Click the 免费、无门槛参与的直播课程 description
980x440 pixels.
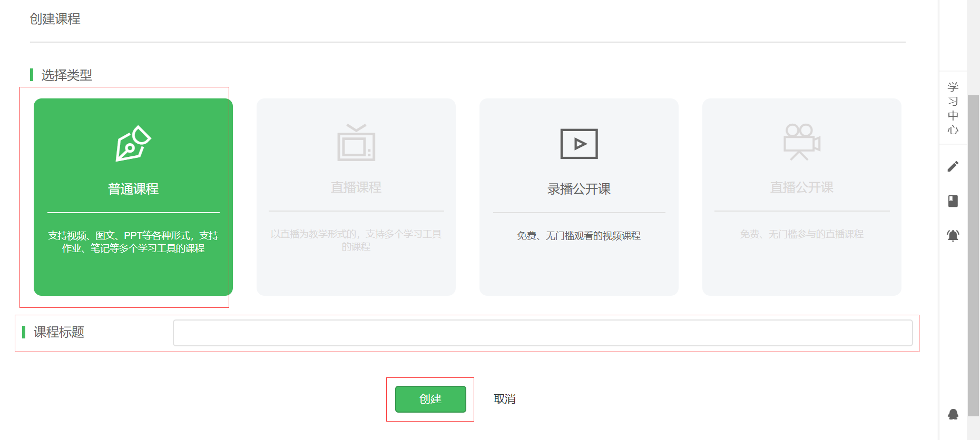[802, 234]
